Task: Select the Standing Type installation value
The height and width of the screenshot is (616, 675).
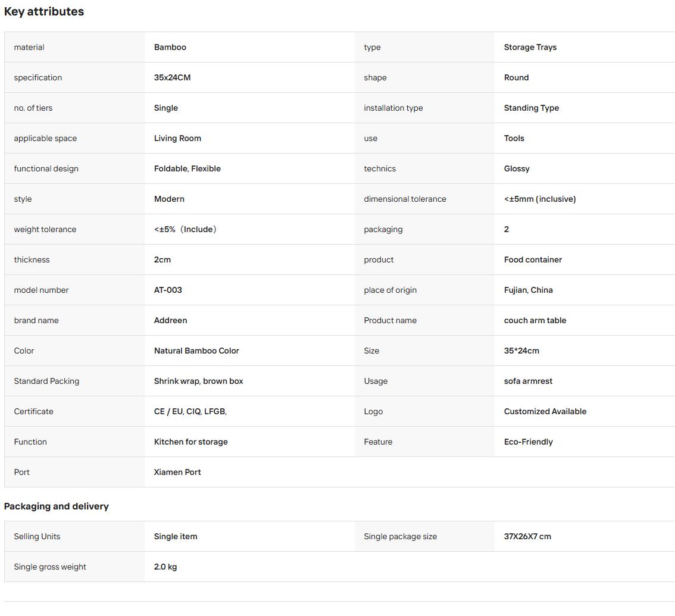Action: point(531,108)
